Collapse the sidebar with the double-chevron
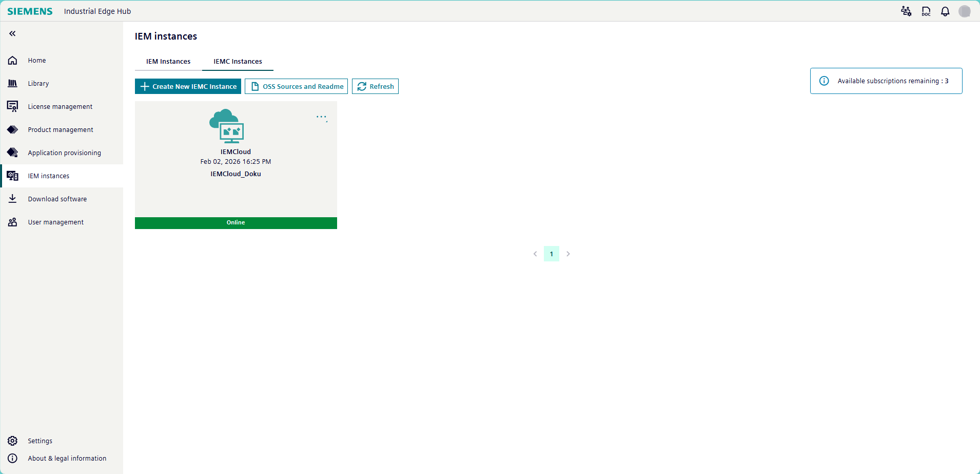Viewport: 980px width, 474px height. [x=11, y=33]
